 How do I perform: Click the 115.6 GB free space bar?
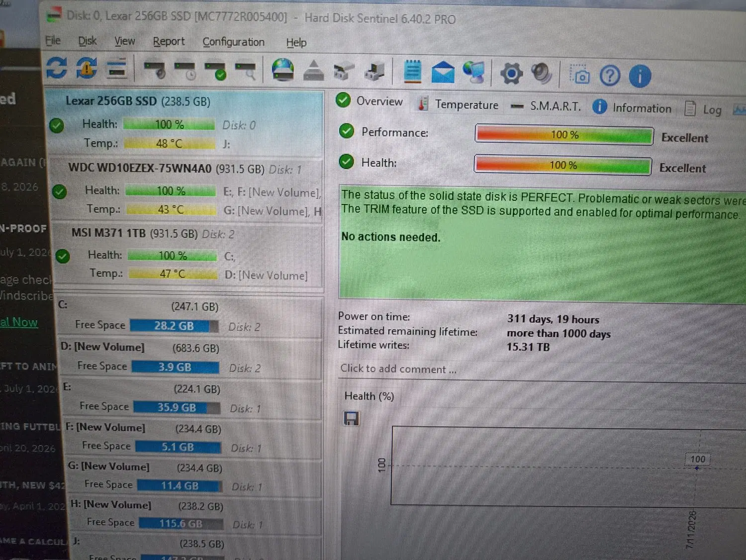click(181, 524)
